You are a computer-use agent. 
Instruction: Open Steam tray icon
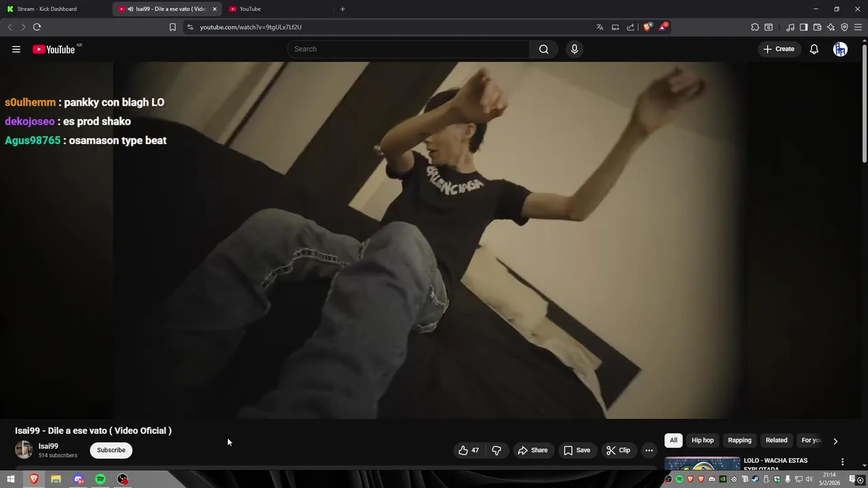[755, 479]
